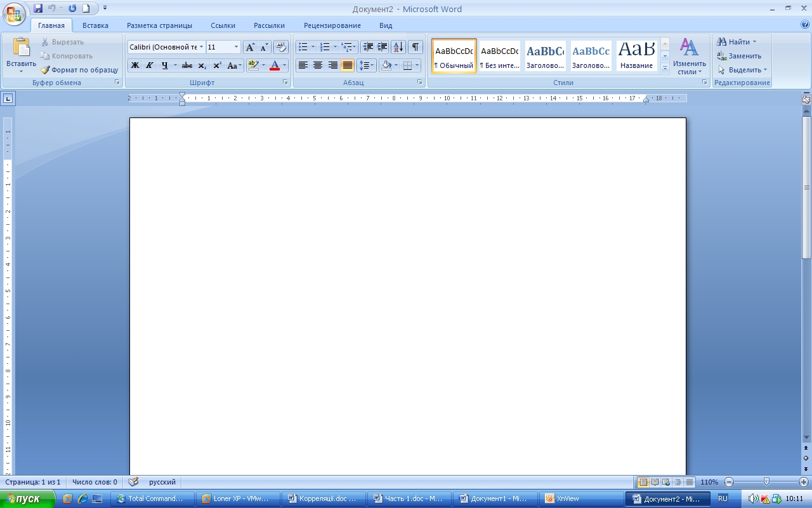Open the Абзац paragraph dialog launcher
Image resolution: width=812 pixels, height=508 pixels.
coord(420,83)
